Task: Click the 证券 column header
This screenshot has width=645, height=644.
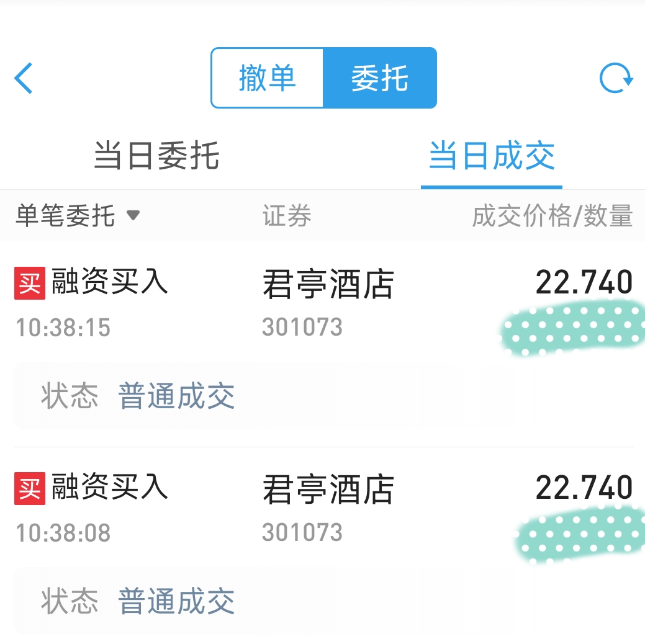Action: 287,215
